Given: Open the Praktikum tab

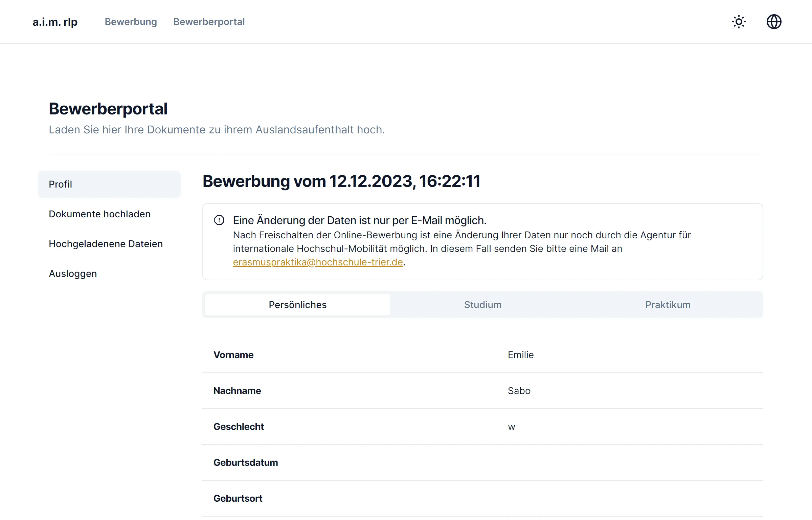Looking at the screenshot, I should [x=668, y=304].
